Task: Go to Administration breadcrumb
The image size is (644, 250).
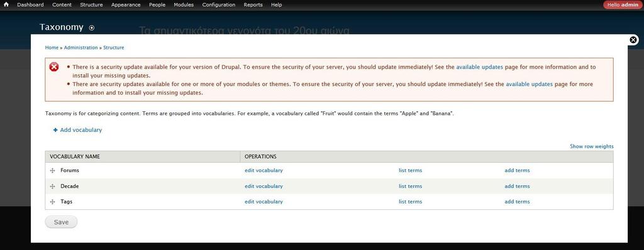Action: point(81,48)
